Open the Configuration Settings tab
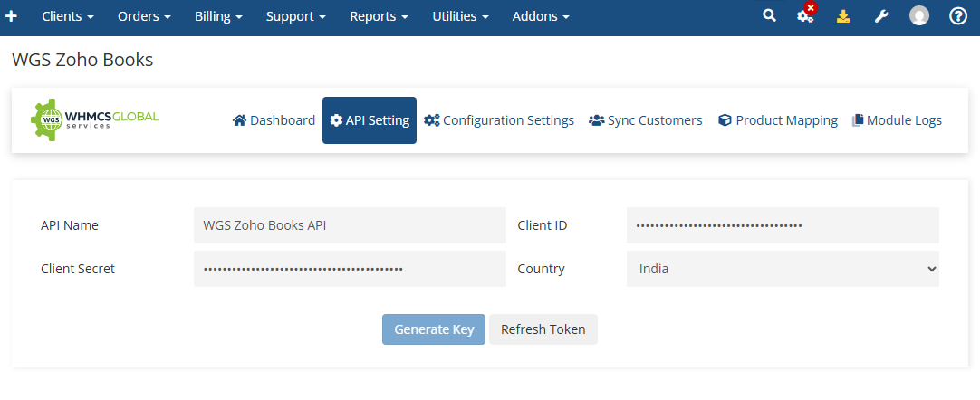Screen dimensions: 980x400 click(499, 120)
